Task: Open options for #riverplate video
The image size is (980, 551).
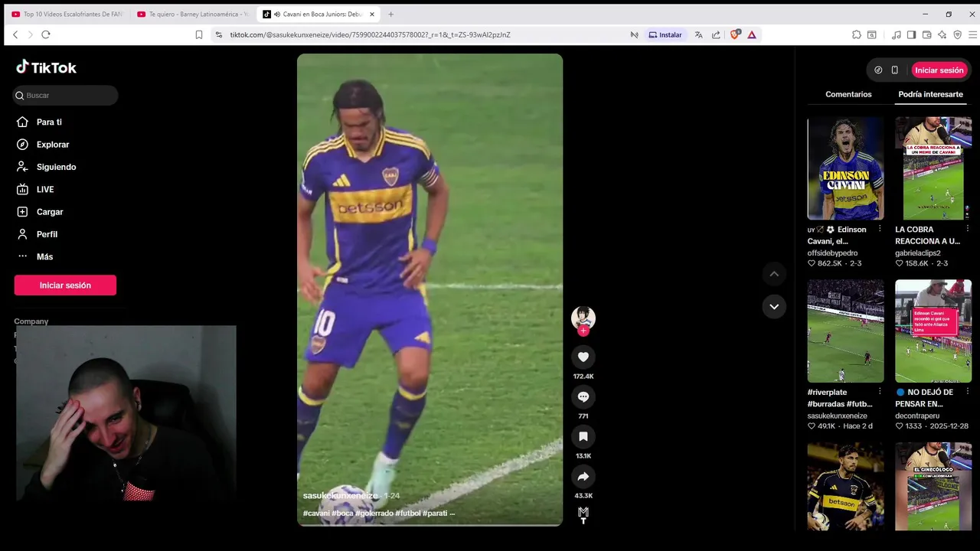Action: coord(879,392)
